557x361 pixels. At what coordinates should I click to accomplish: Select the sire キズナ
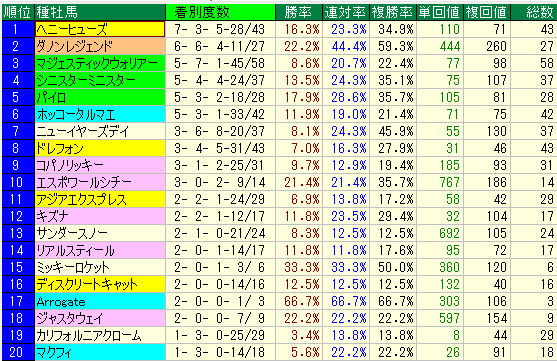[x=100, y=216]
